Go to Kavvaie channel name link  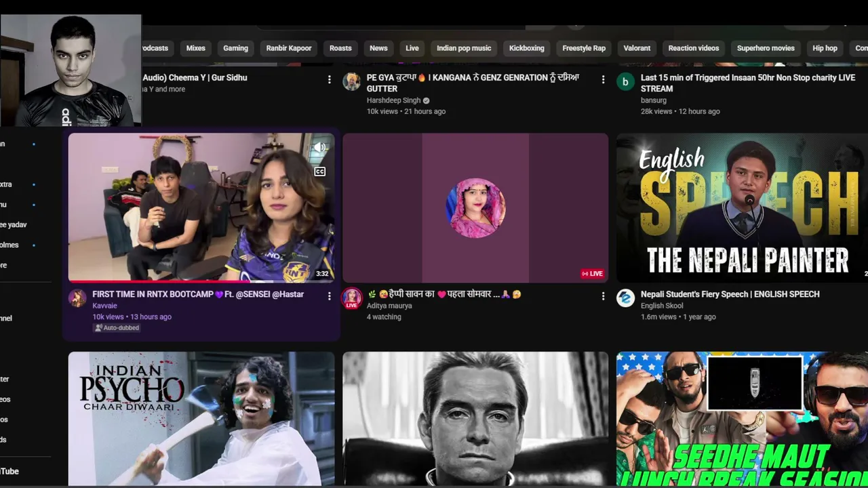pyautogui.click(x=104, y=306)
